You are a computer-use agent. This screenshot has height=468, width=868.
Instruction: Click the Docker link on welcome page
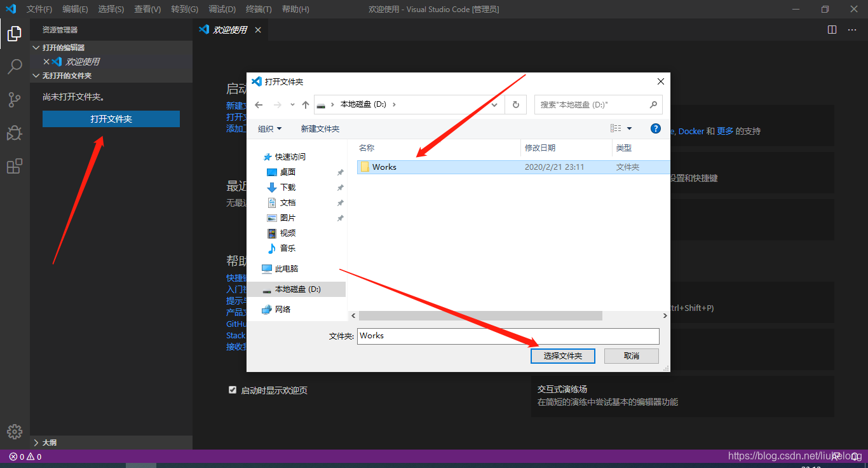pos(691,131)
